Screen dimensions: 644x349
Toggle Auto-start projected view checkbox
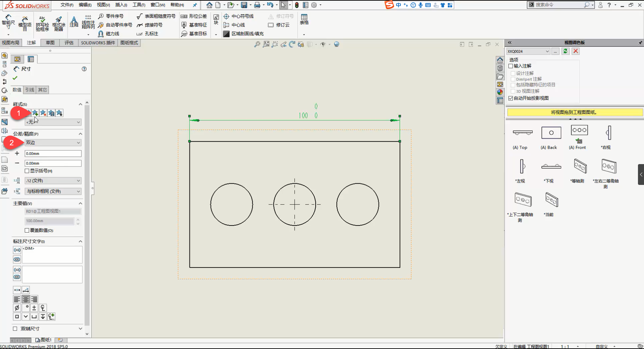click(x=511, y=98)
